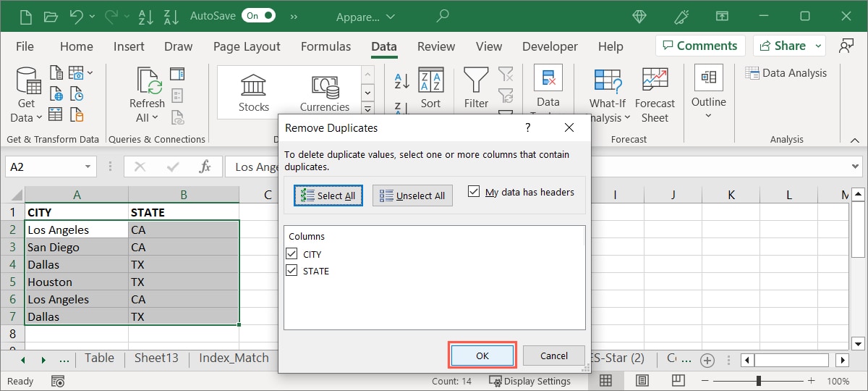Viewport: 868px width, 391px height.
Task: Open the Data Tools group button
Action: [548, 89]
